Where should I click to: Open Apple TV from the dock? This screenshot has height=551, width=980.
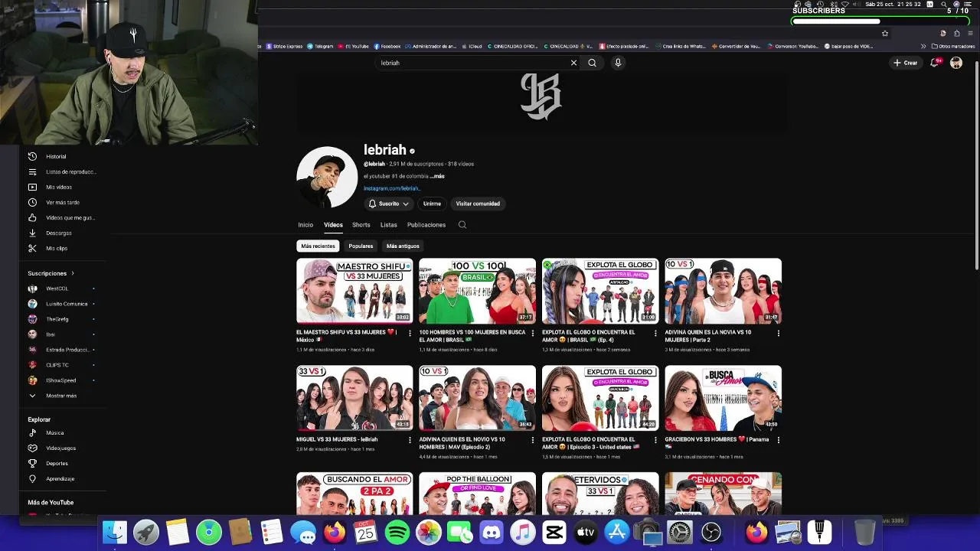click(586, 532)
